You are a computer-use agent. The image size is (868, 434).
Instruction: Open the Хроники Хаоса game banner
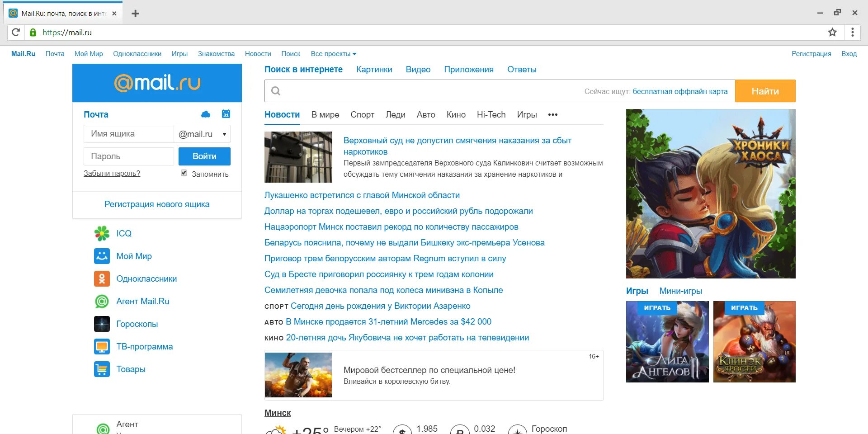click(x=711, y=193)
